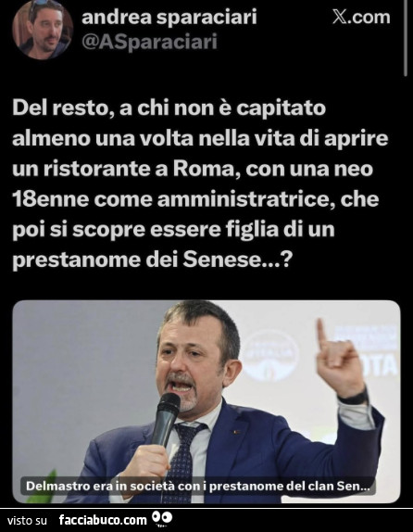
Task: Click the black wristwatch on the raised arm
Action: pyautogui.click(x=355, y=398)
